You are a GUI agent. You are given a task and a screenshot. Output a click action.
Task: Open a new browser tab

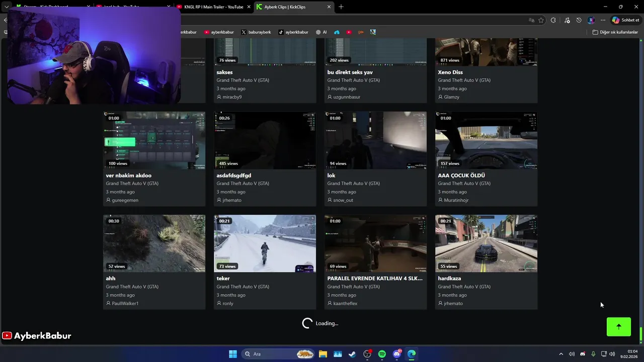[x=341, y=7]
